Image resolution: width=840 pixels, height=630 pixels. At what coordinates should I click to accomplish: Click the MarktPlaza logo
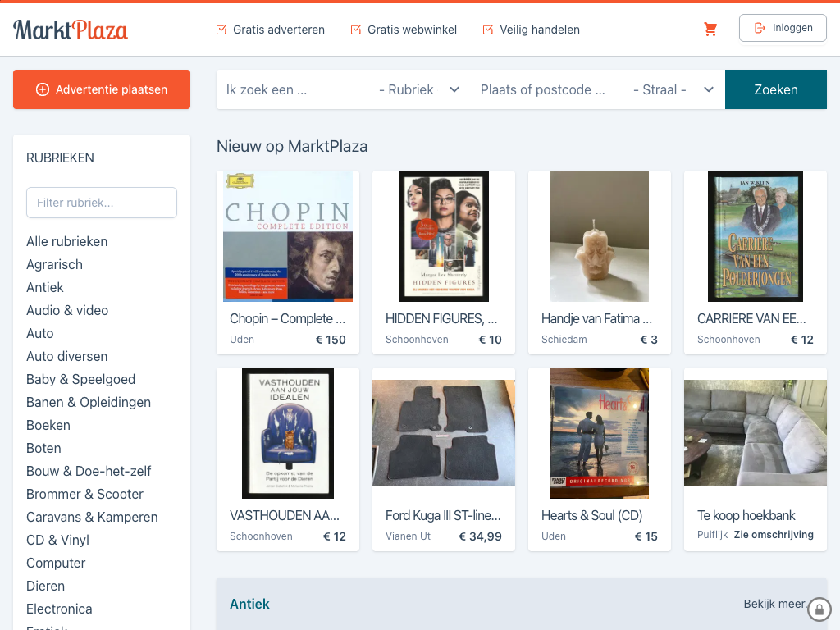point(71,30)
